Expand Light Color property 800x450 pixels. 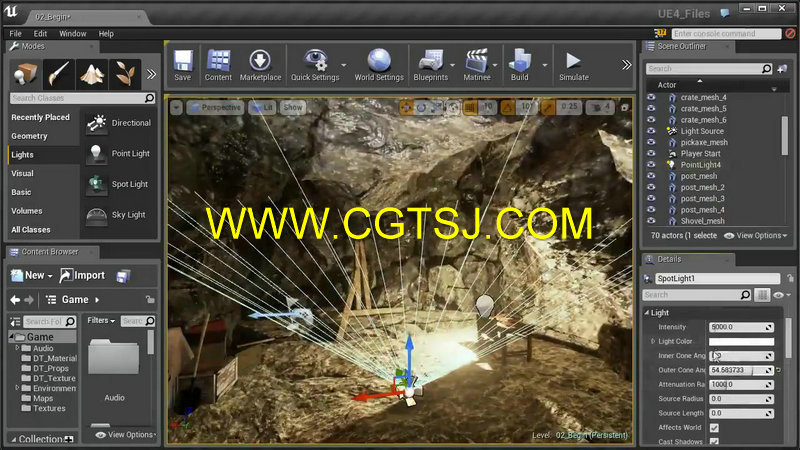coord(653,341)
